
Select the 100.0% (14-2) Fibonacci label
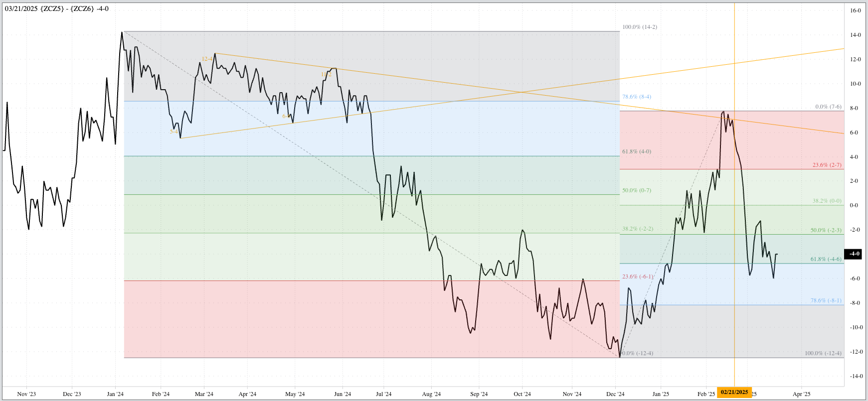pos(639,27)
